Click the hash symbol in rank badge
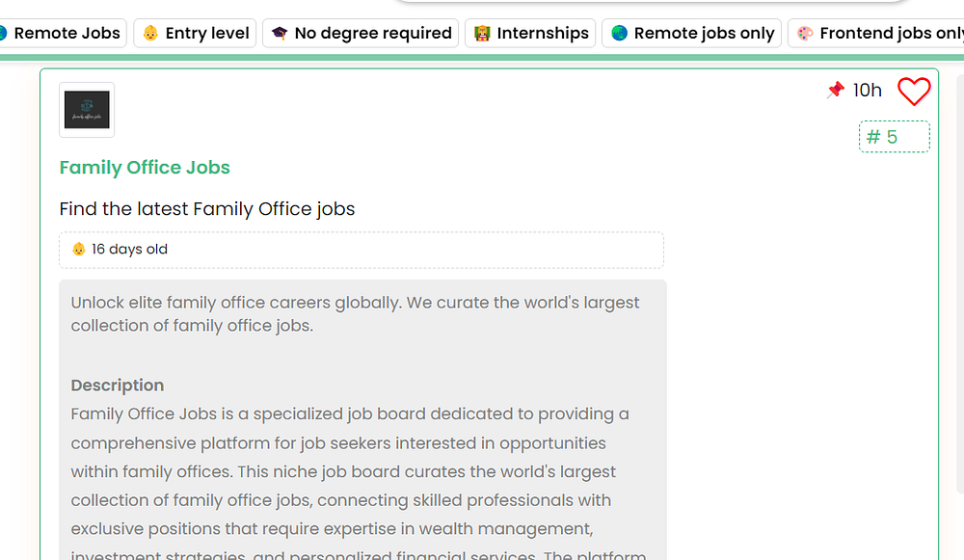 click(873, 137)
